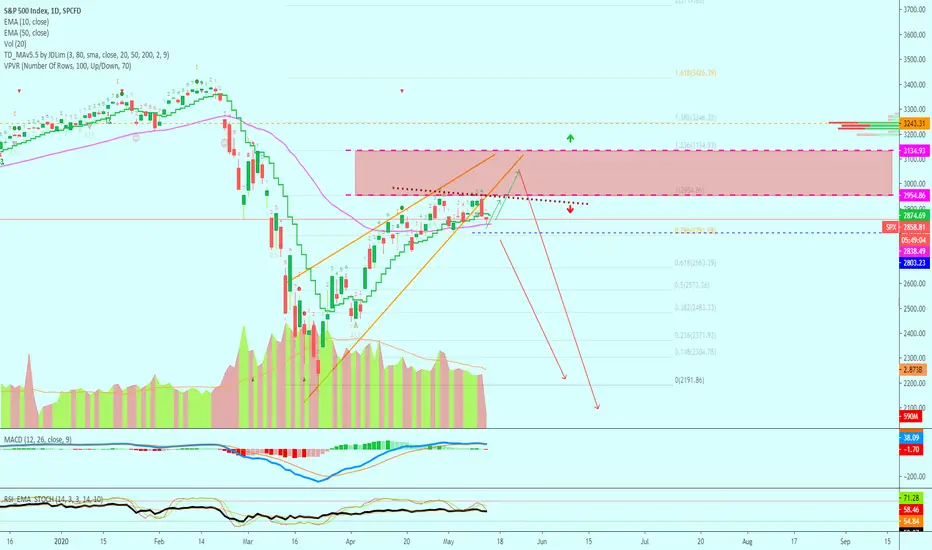The width and height of the screenshot is (932, 550).
Task: Click the blue 38.09 MACD value tag
Action: [911, 438]
